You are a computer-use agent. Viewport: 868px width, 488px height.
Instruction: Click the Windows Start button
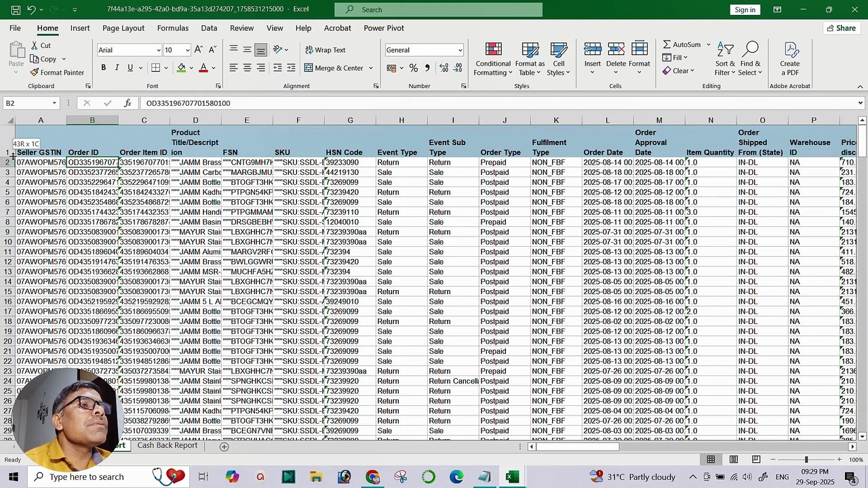(x=14, y=476)
